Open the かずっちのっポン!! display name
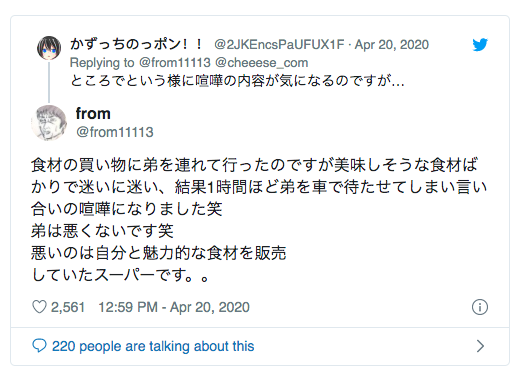Image resolution: width=530 pixels, height=384 pixels. tap(137, 45)
